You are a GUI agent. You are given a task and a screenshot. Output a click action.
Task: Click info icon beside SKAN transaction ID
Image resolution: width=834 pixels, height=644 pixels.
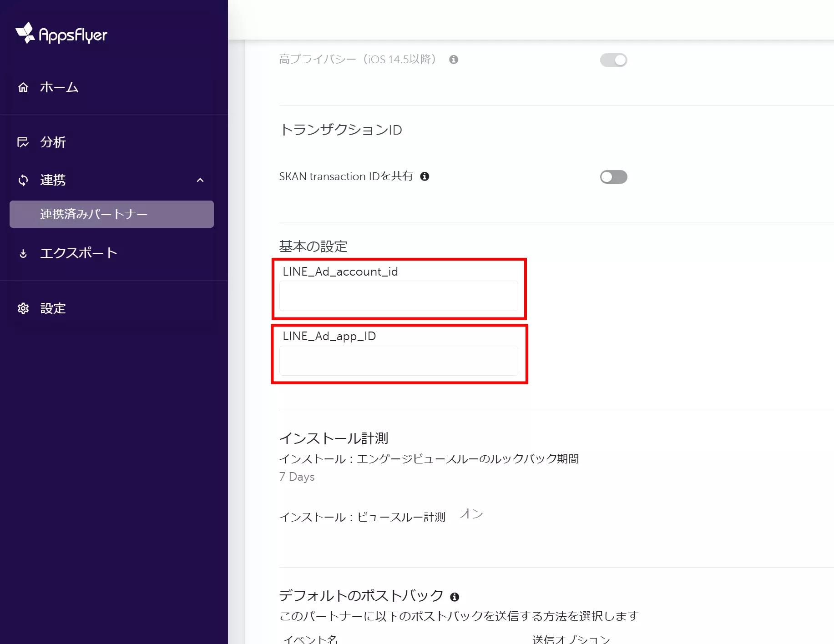click(x=425, y=176)
